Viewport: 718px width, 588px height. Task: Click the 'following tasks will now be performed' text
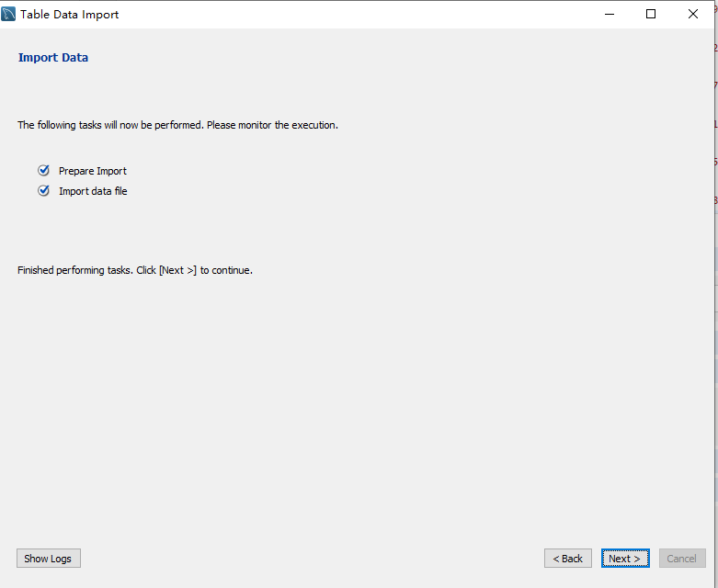pyautogui.click(x=177, y=125)
